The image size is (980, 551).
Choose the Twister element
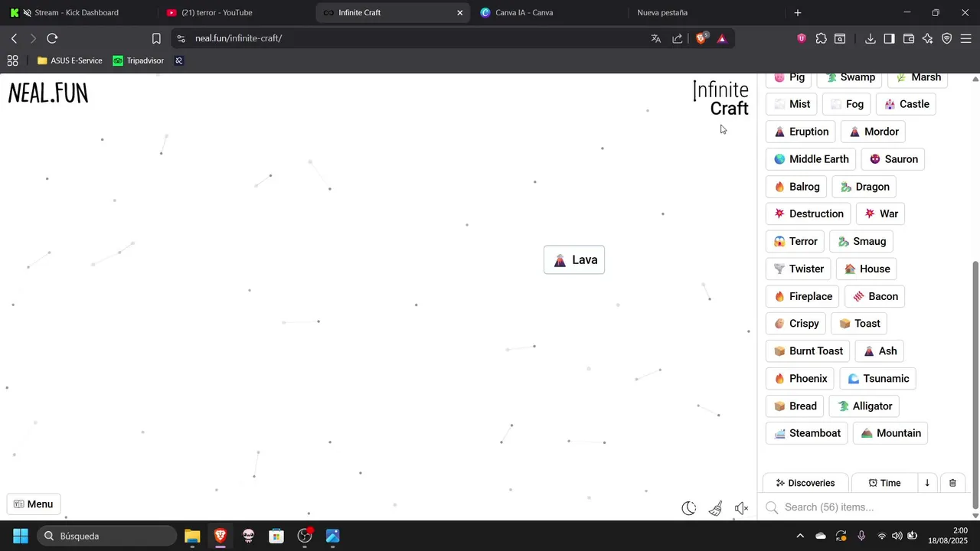pyautogui.click(x=799, y=269)
